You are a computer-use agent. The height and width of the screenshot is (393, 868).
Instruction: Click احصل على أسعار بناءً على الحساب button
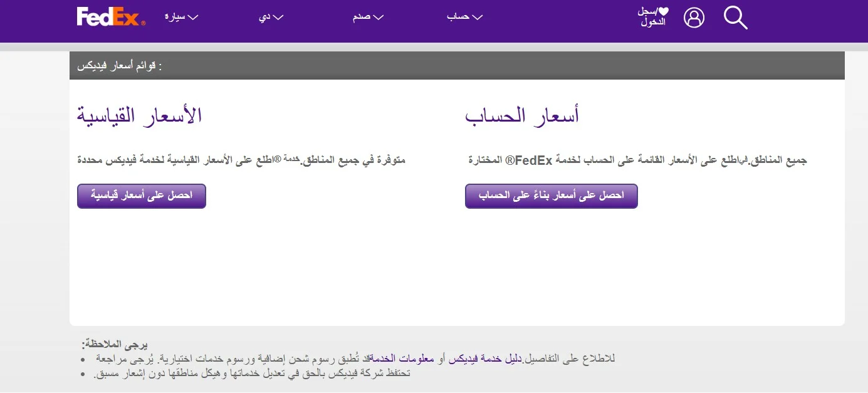[x=551, y=196]
